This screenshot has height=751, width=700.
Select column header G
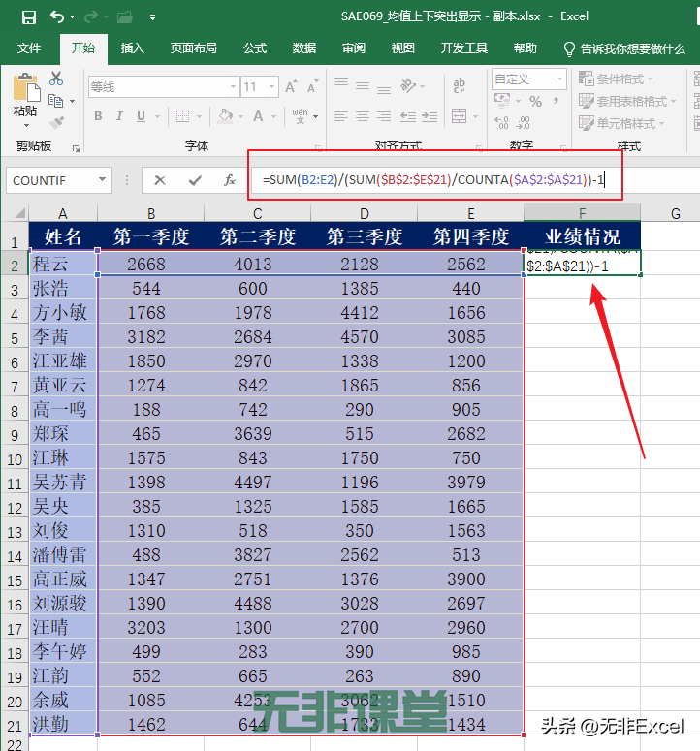(x=676, y=213)
